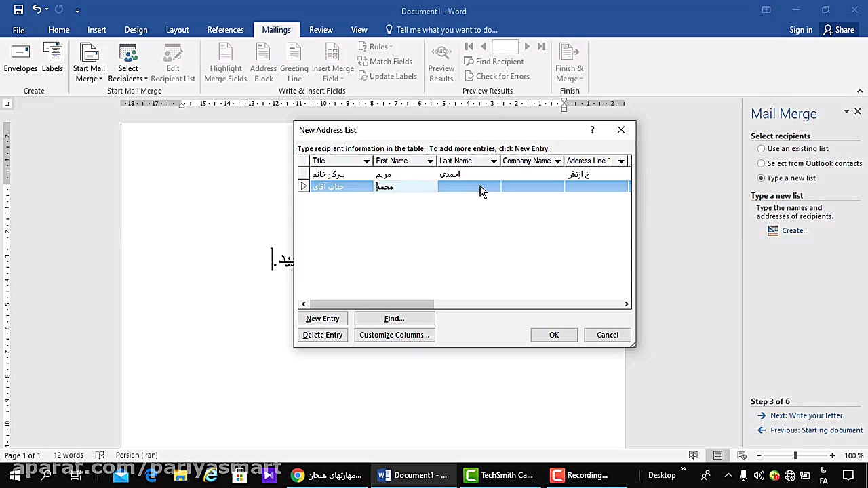Switch to the Review tab
This screenshot has height=488, width=868.
[321, 30]
